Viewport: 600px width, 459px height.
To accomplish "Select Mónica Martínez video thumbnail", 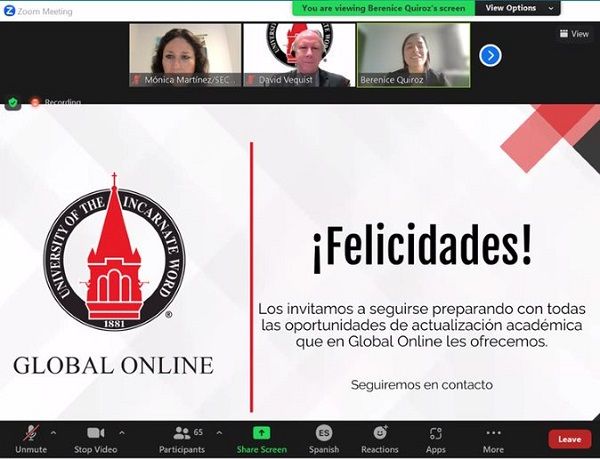I will 185,55.
